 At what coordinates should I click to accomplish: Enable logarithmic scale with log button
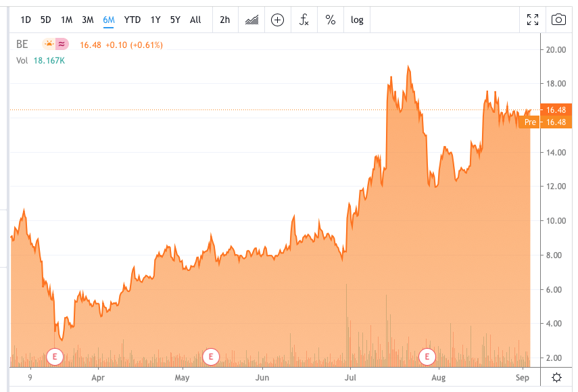(356, 20)
